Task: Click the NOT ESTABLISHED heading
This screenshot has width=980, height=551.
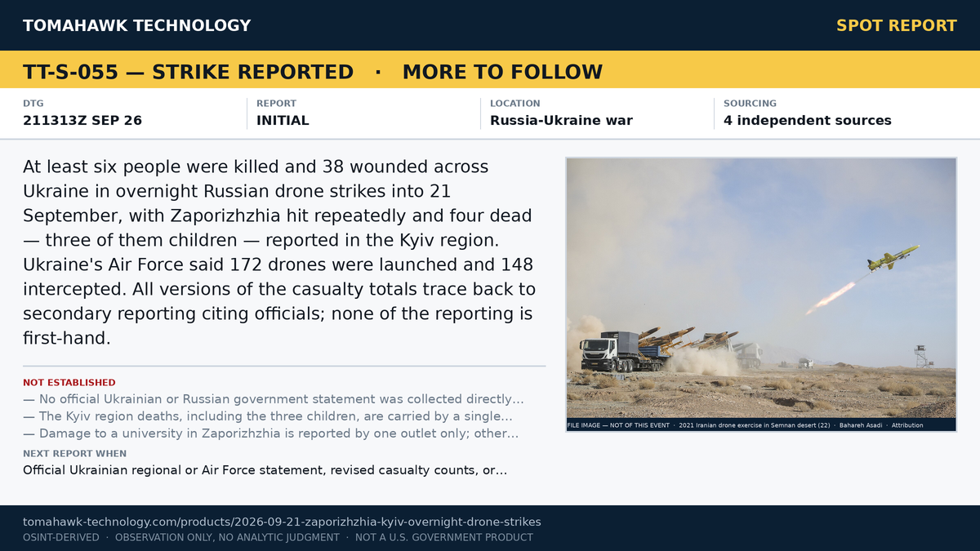Action: click(69, 383)
